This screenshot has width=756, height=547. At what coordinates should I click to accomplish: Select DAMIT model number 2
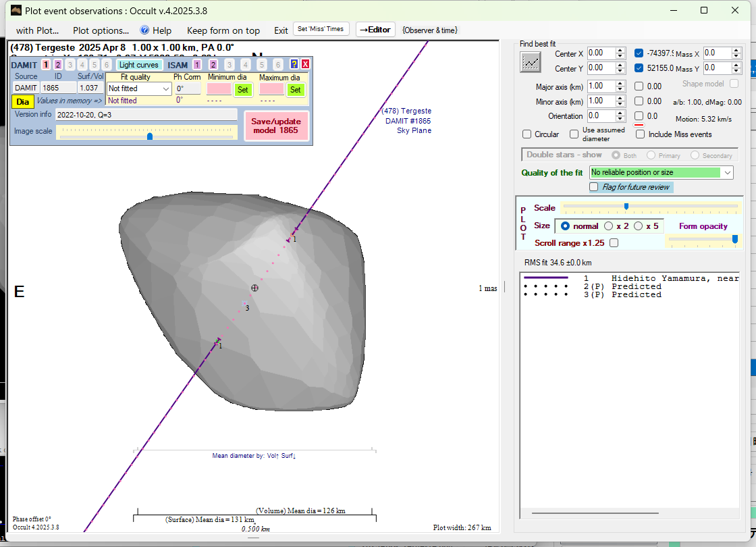(x=58, y=65)
